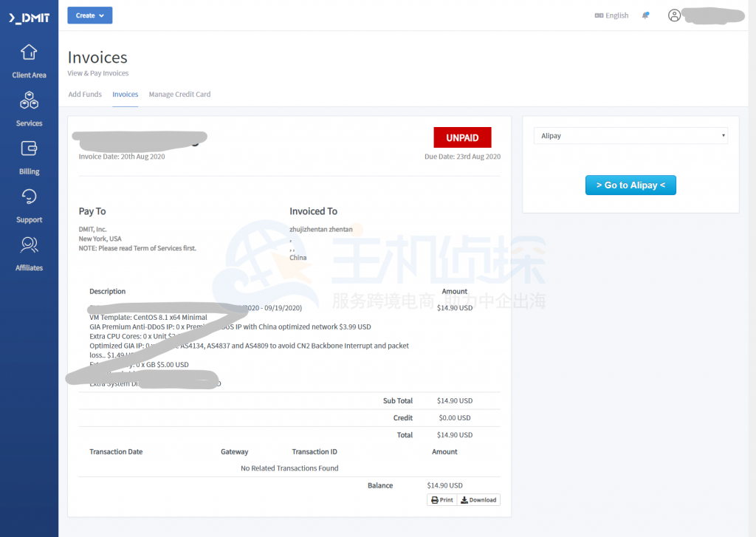Open the Billing wallet icon

[x=29, y=148]
